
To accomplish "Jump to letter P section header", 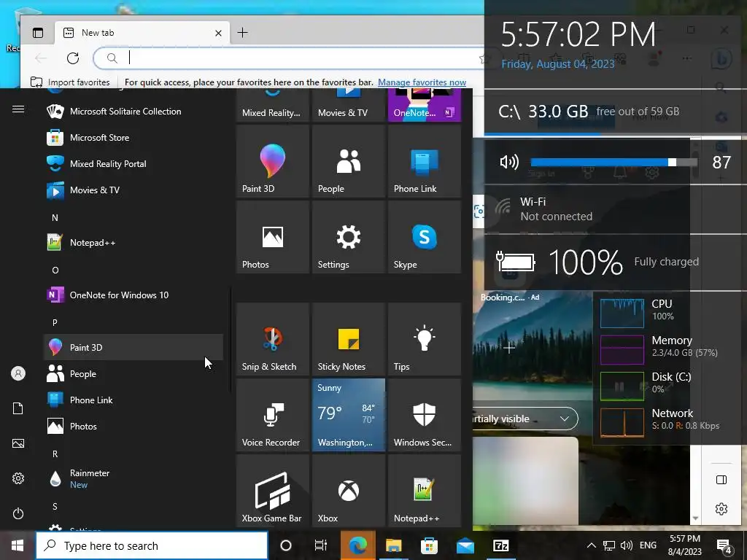I will (55, 322).
